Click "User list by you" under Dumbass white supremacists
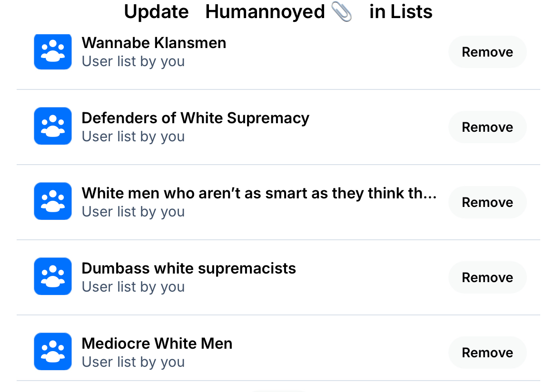The height and width of the screenshot is (392, 545). [133, 287]
